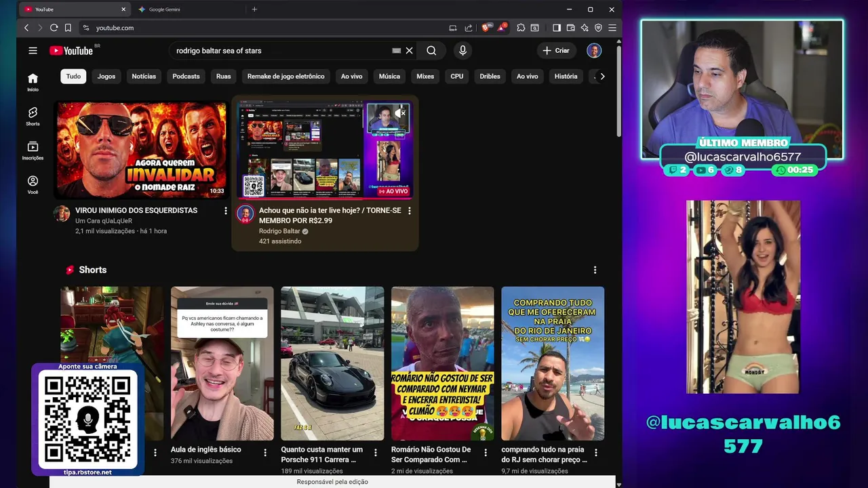Screen dimensions: 868x488
Task: Select the Ruas filter chip
Action: tap(224, 76)
